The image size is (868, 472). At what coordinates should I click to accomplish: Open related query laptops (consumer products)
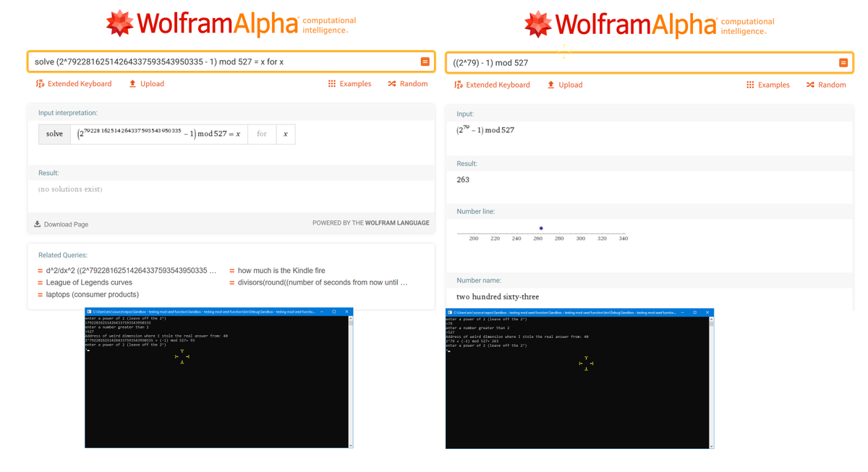[x=92, y=295]
